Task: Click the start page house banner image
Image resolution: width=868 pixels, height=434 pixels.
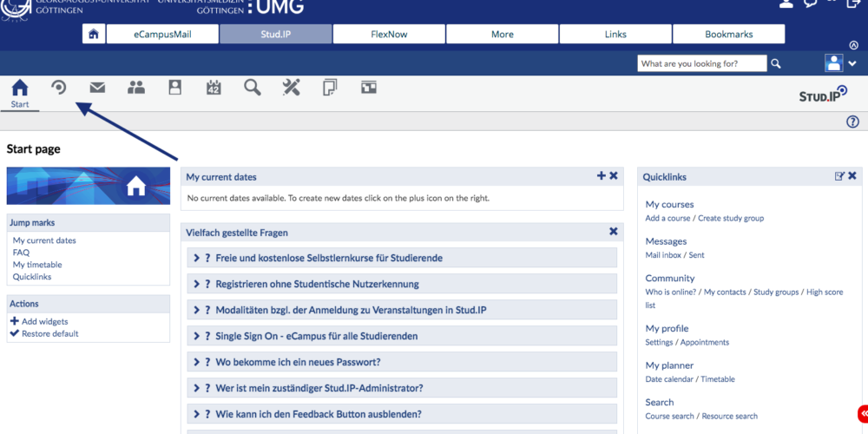Action: [x=89, y=186]
